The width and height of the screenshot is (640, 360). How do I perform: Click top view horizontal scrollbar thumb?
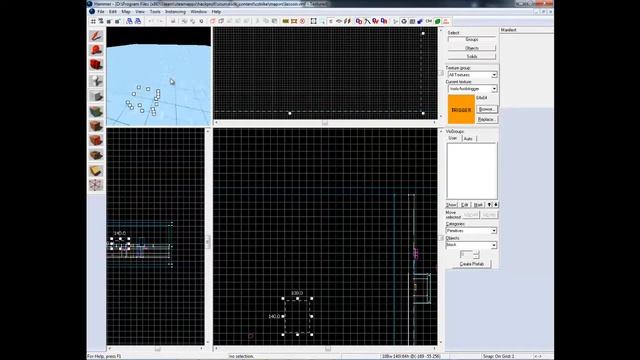point(325,122)
